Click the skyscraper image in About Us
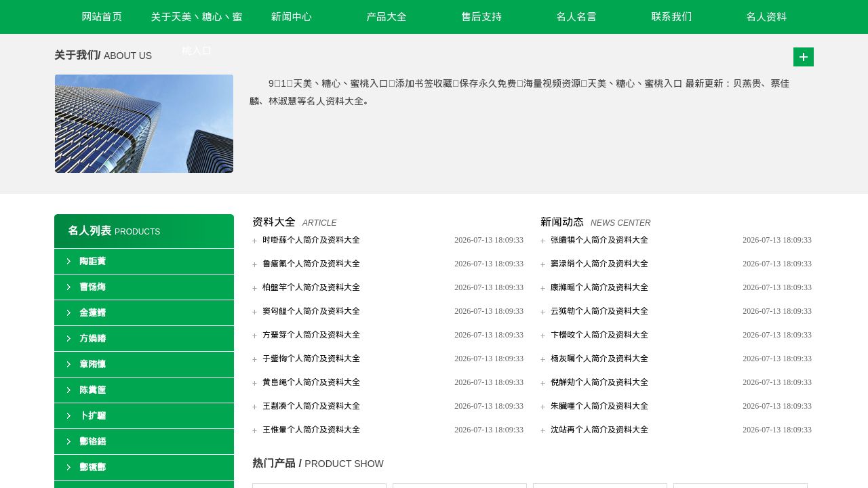Screen dimensions: 868x488 (x=144, y=123)
